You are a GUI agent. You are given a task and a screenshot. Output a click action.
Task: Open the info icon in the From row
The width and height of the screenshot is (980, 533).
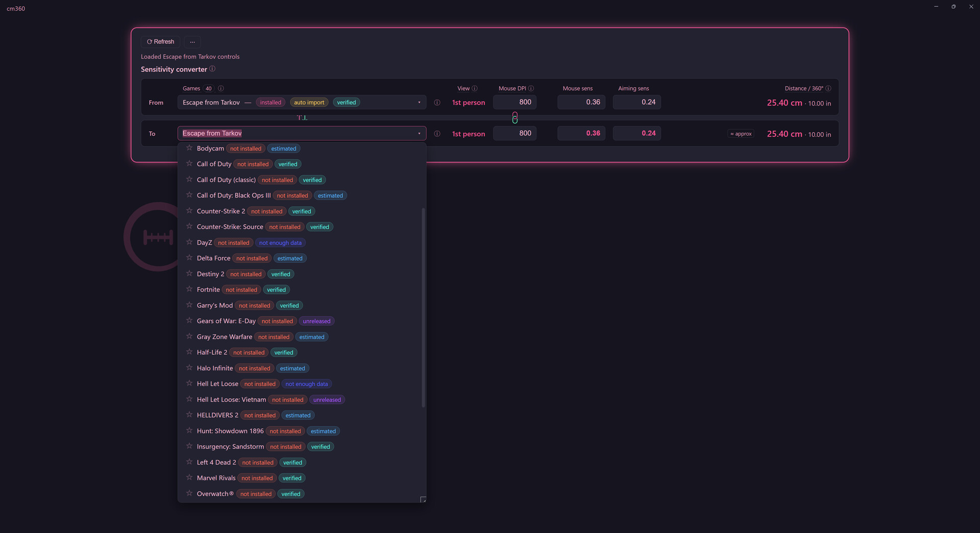tap(437, 103)
